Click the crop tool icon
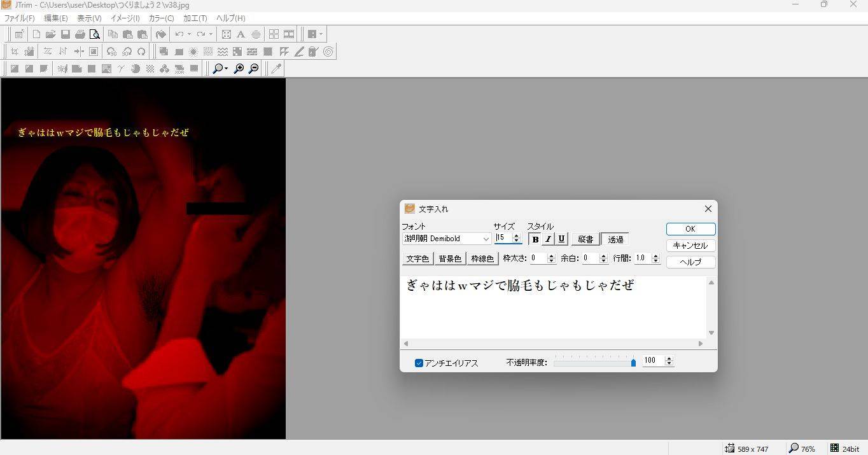The image size is (868, 455). point(14,52)
